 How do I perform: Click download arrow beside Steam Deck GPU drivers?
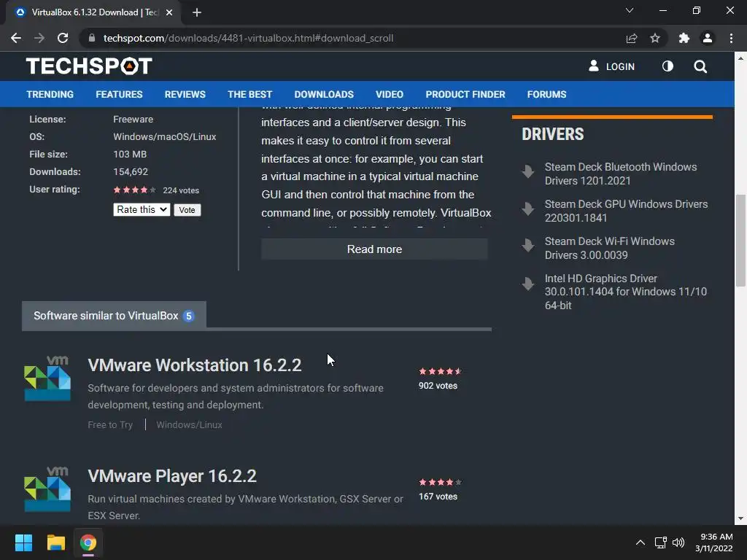coord(528,208)
